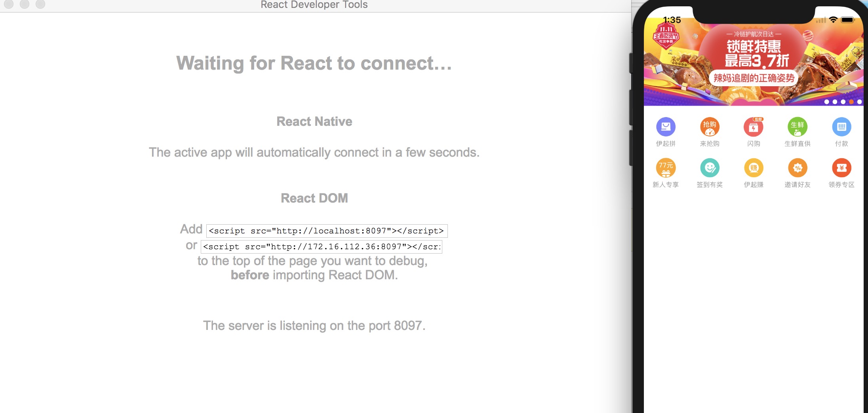
Task: Open the red 领券专区 coupon icon
Action: pyautogui.click(x=841, y=168)
